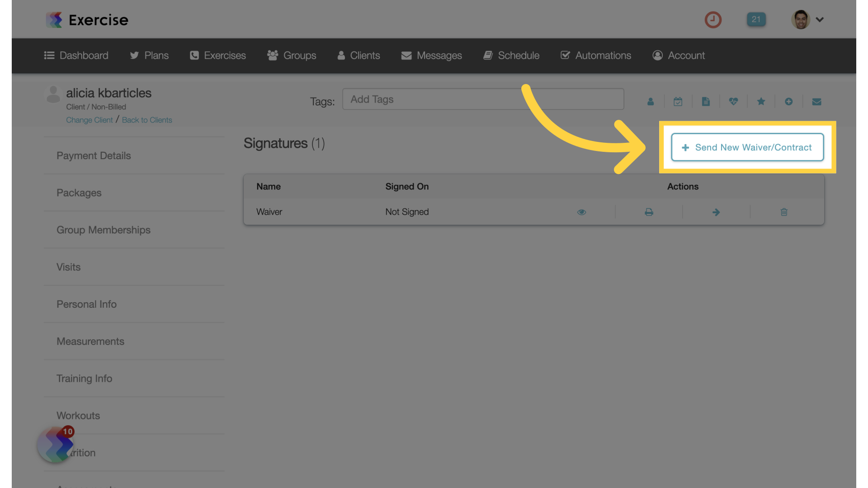Open the Personal Info section

point(86,304)
